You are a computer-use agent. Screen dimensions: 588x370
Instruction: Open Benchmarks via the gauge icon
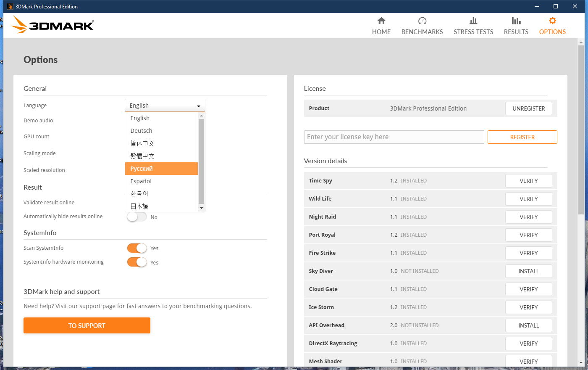[422, 21]
